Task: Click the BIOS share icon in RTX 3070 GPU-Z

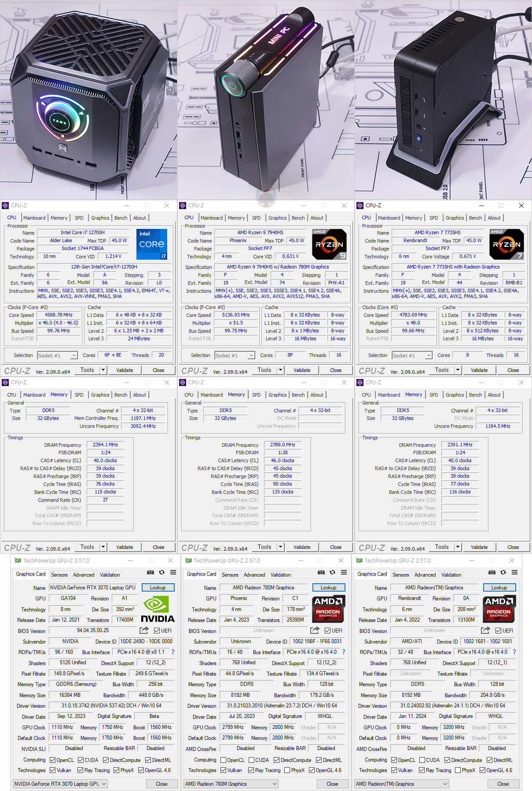Action: [x=144, y=631]
